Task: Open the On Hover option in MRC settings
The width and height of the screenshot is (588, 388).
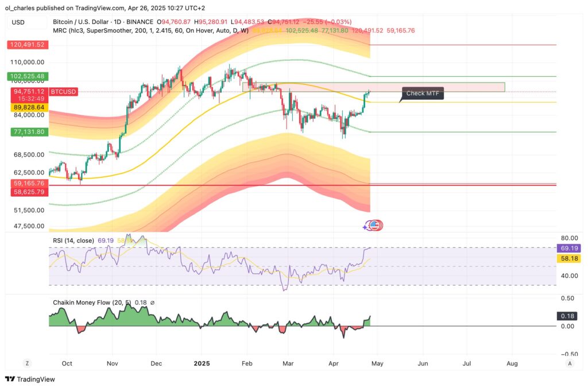Action: pyautogui.click(x=200, y=28)
